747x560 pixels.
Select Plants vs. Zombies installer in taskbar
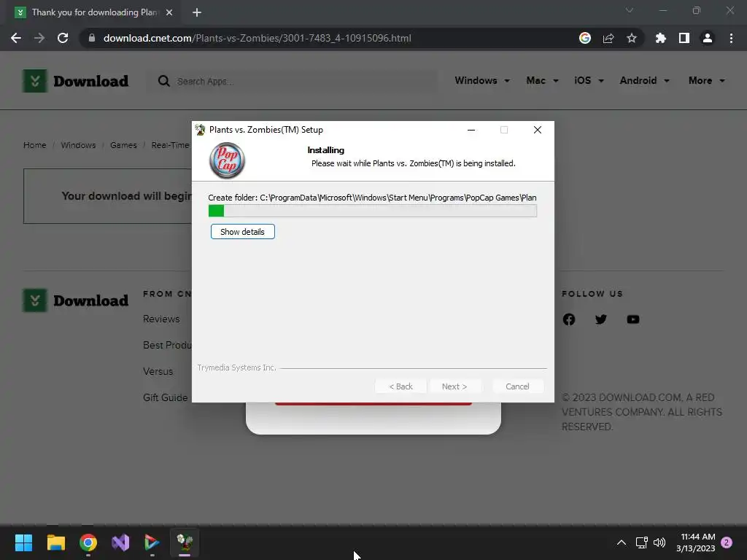pyautogui.click(x=185, y=542)
